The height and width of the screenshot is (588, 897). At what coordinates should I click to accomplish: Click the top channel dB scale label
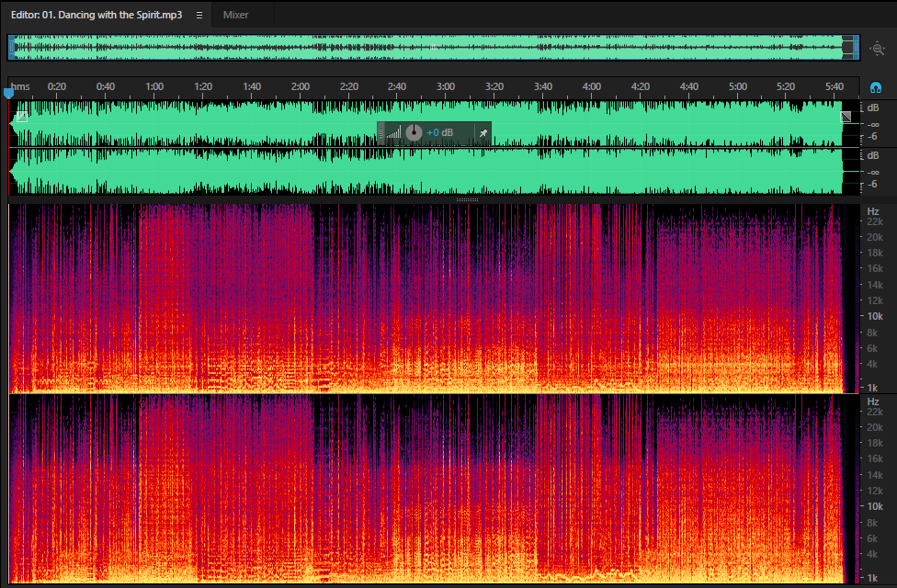point(873,107)
